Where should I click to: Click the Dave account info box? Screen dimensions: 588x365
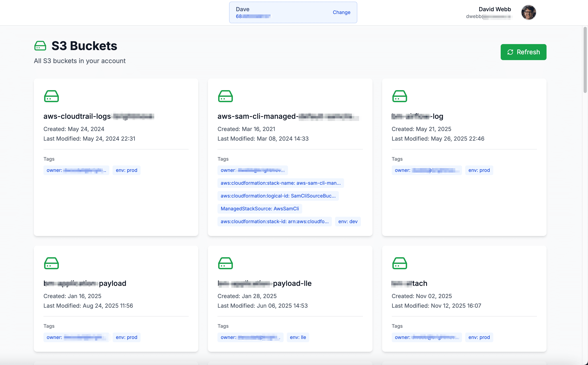[x=265, y=12]
